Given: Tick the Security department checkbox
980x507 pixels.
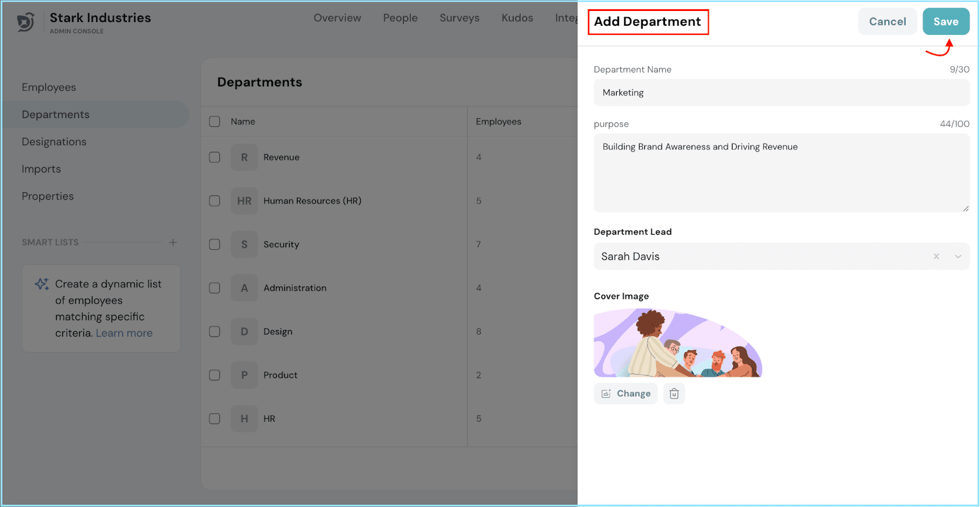Looking at the screenshot, I should pyautogui.click(x=214, y=244).
